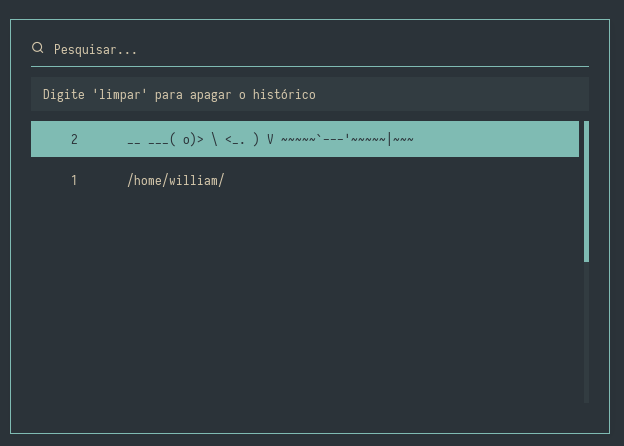
Task: Click index number 1 in the list
Action: [74, 181]
